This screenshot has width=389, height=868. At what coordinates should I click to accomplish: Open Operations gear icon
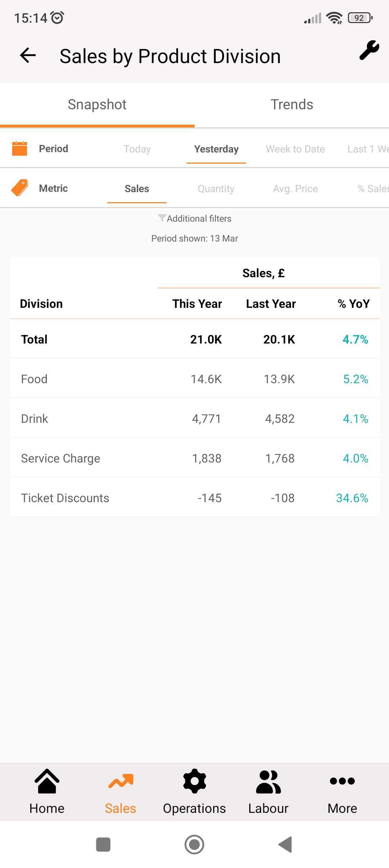(194, 781)
